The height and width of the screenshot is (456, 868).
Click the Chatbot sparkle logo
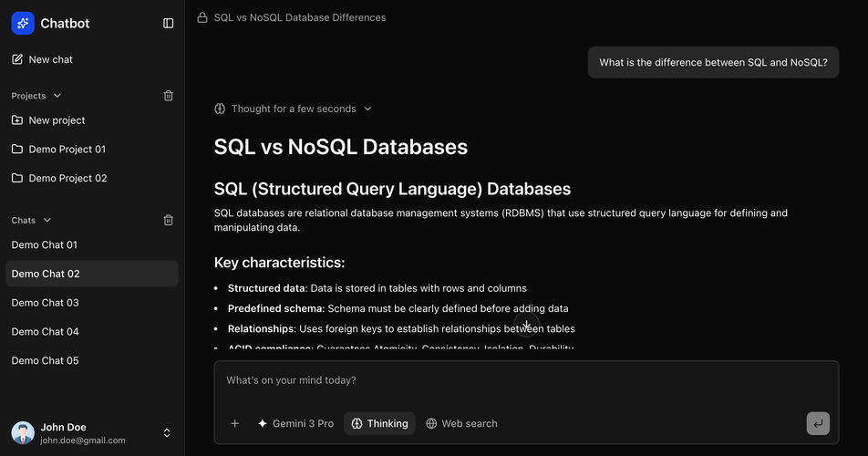[23, 24]
